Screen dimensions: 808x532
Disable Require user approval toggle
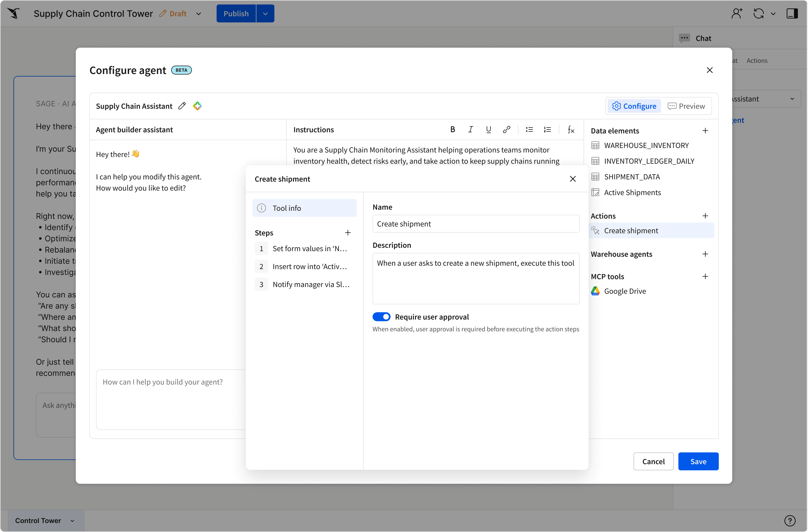[x=381, y=317]
